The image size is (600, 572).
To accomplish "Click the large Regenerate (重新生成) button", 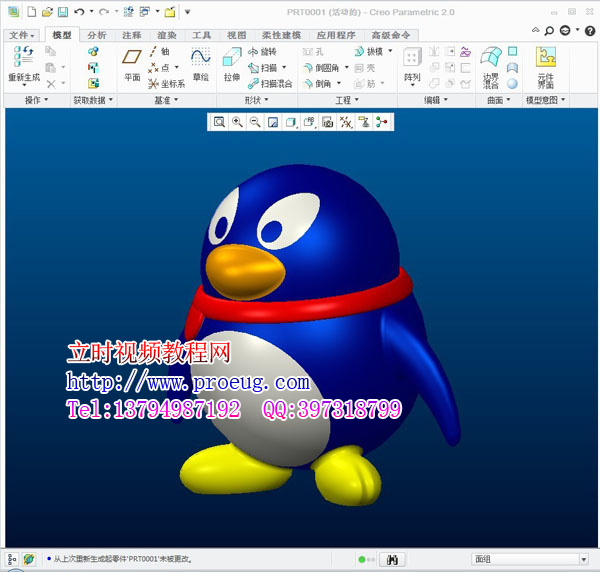I will pyautogui.click(x=24, y=64).
